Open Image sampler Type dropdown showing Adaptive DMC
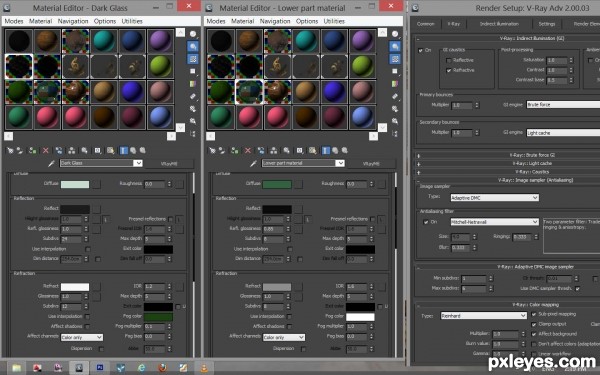This screenshot has width=600, height=375. 494,198
